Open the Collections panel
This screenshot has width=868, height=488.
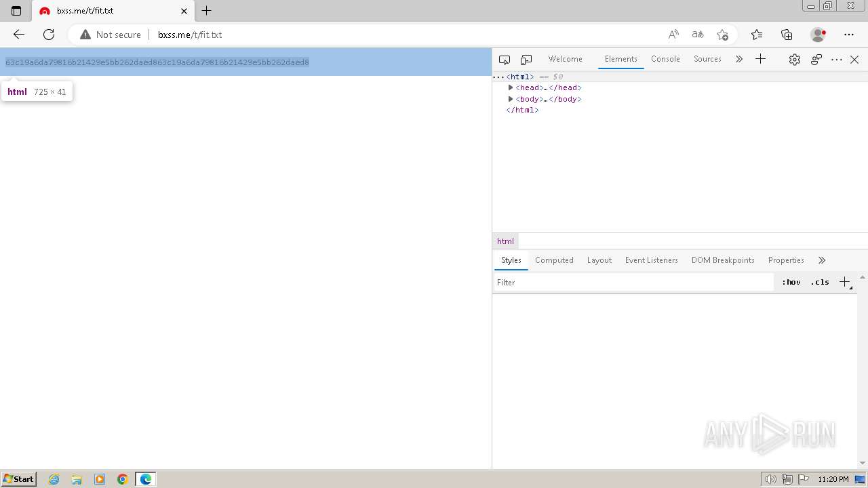point(787,35)
